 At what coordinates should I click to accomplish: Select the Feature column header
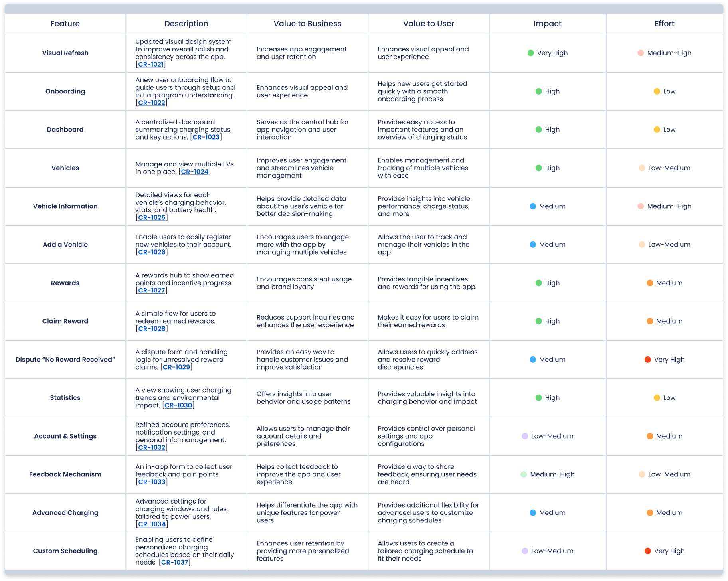pyautogui.click(x=65, y=24)
